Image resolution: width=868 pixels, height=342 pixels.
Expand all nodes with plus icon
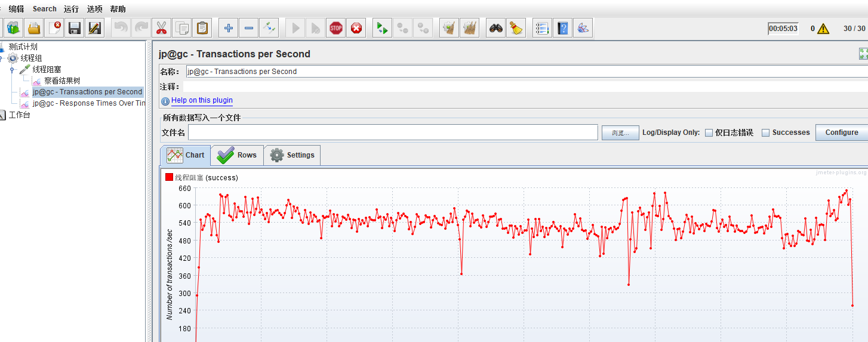click(x=229, y=27)
